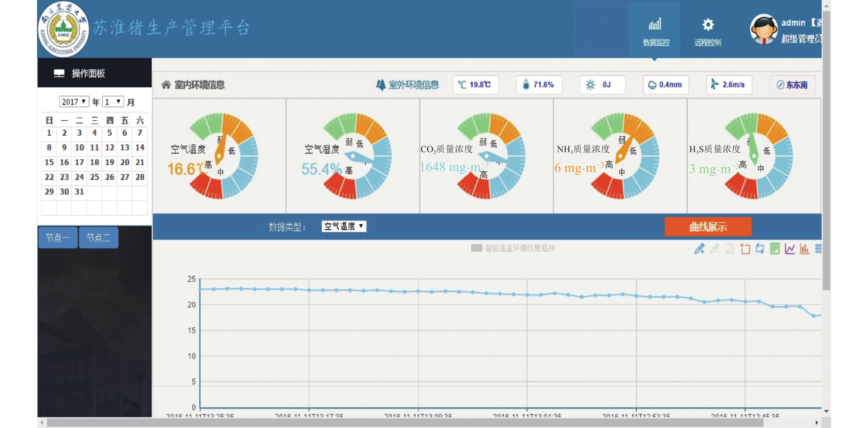Open the month dropdown in calendar

tap(113, 101)
